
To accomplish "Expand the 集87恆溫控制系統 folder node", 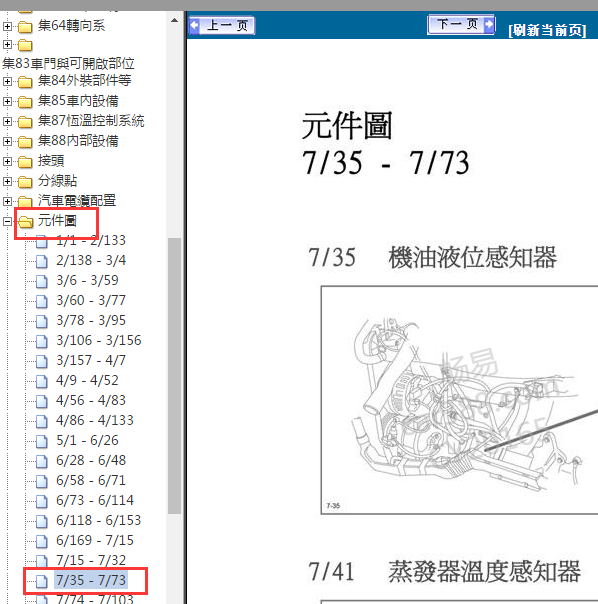I will (7, 121).
